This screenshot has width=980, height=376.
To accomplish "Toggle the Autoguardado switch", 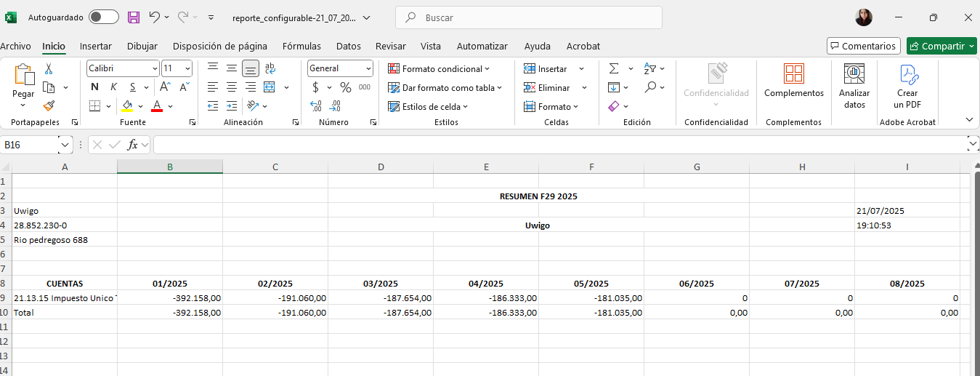I will click(104, 17).
